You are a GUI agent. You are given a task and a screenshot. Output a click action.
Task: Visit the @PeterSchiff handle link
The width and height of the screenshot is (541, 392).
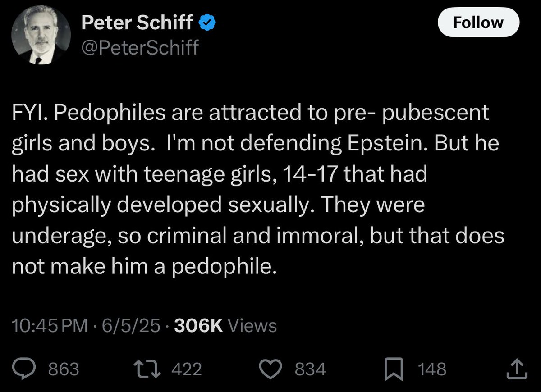140,47
